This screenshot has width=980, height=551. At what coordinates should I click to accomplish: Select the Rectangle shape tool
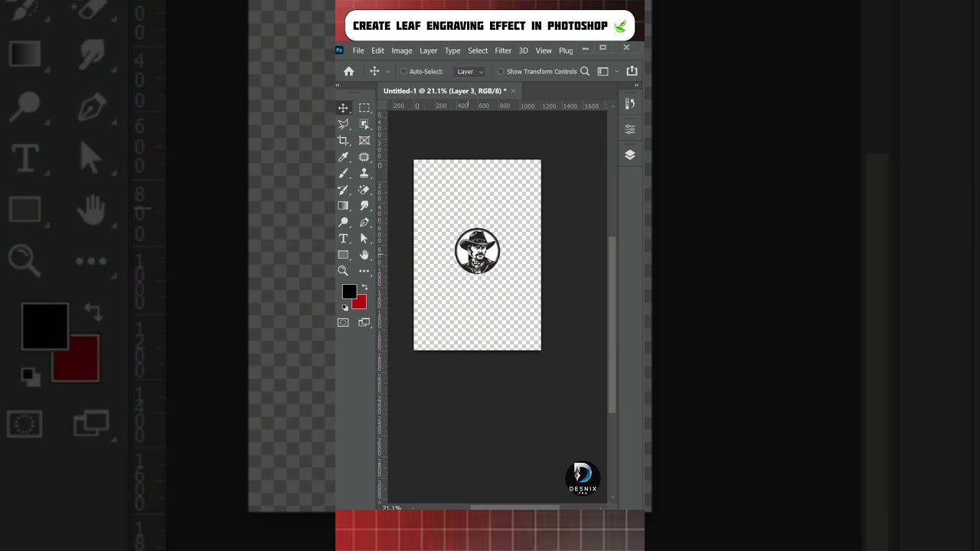pyautogui.click(x=343, y=255)
